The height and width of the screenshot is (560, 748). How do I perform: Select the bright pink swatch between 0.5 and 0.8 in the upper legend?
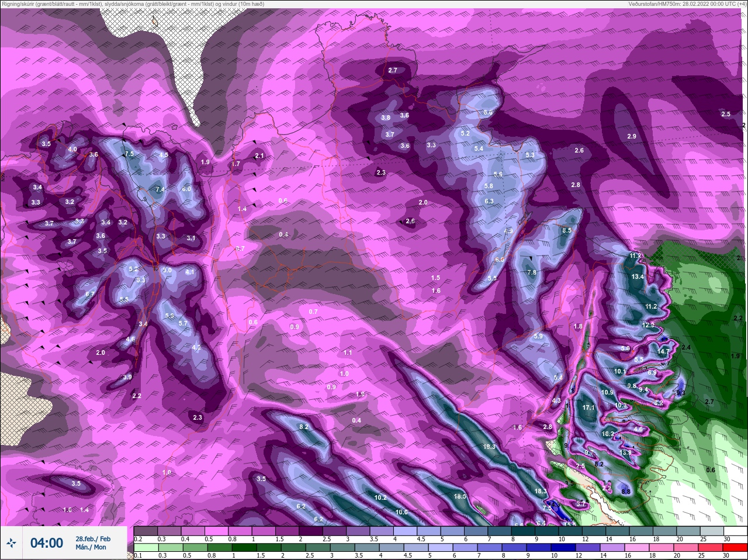click(x=217, y=531)
